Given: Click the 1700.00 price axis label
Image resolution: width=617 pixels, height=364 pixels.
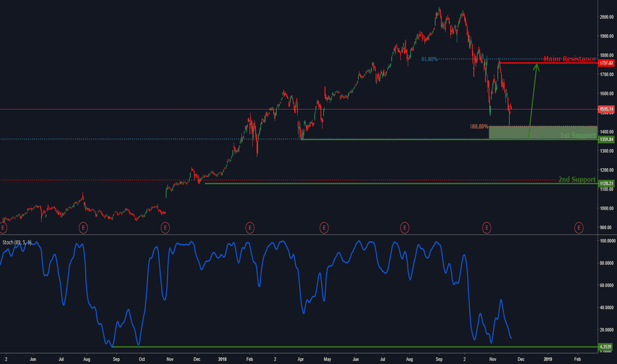Looking at the screenshot, I should click(606, 74).
